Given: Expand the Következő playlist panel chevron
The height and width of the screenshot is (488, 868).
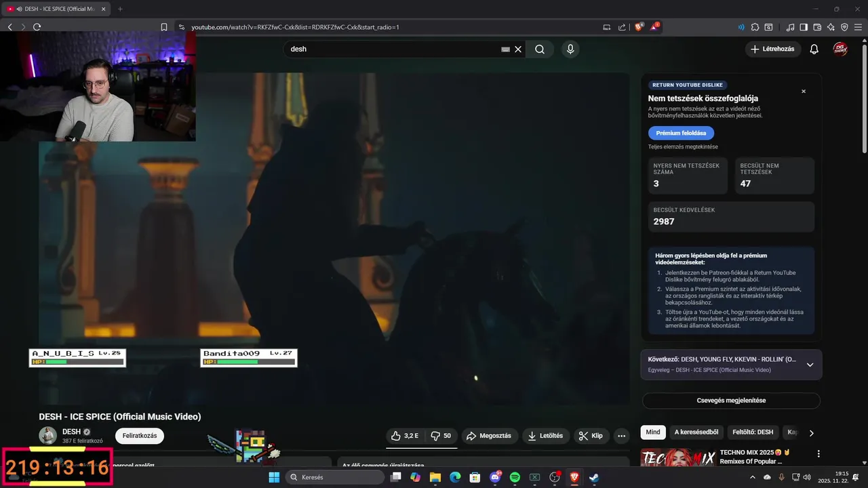Looking at the screenshot, I should 810,365.
